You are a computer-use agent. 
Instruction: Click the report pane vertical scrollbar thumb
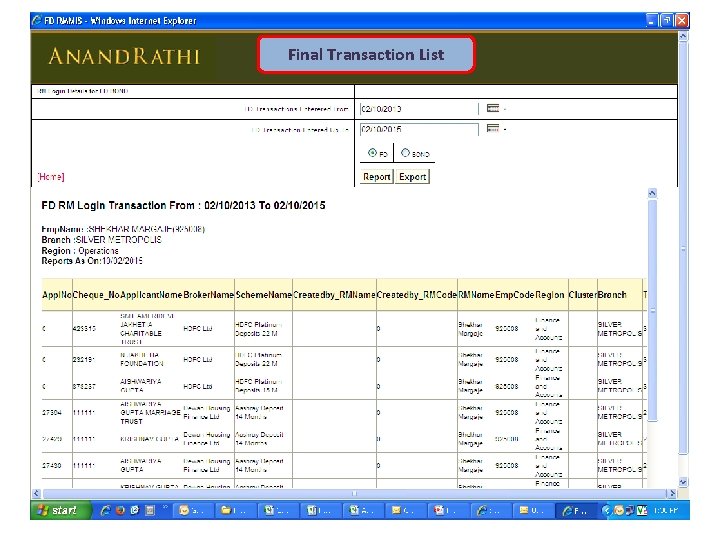pos(652,310)
